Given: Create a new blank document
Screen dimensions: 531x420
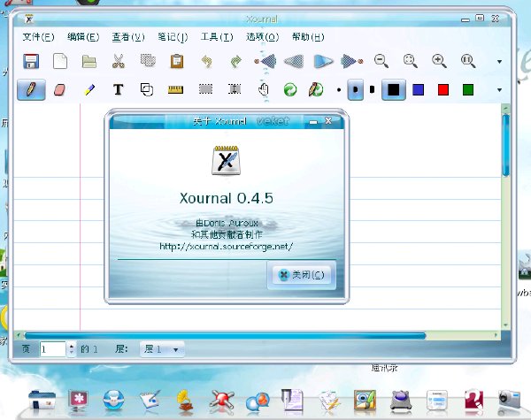Looking at the screenshot, I should (x=60, y=62).
